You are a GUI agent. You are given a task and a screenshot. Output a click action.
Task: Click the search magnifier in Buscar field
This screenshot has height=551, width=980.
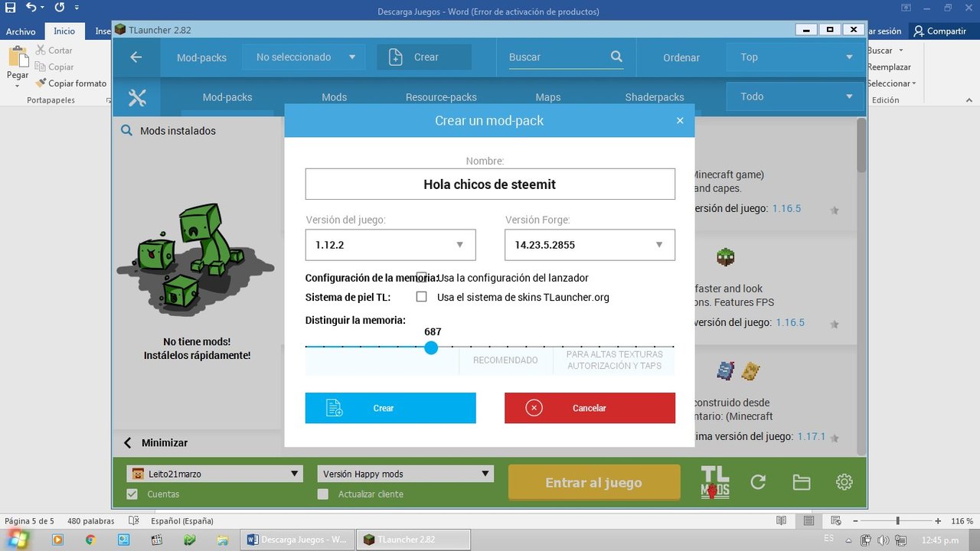click(x=616, y=57)
